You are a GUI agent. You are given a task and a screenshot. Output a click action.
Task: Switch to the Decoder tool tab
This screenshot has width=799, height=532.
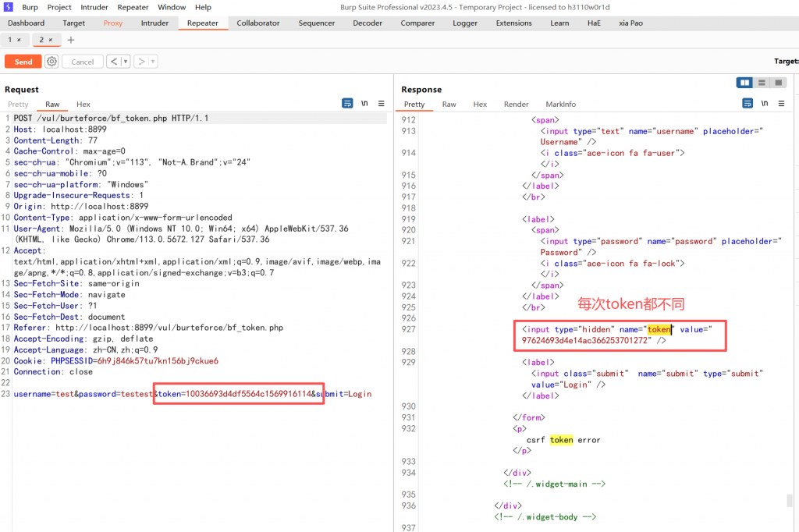[368, 23]
